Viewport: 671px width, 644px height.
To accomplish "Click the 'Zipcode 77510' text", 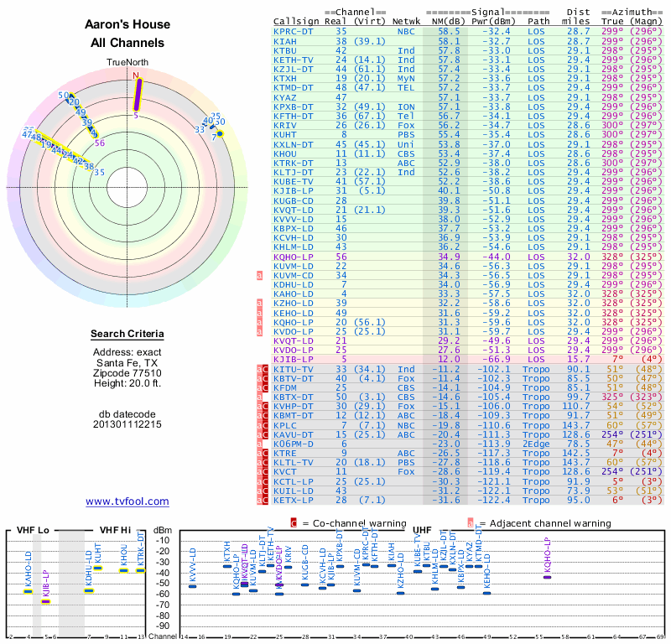I will pyautogui.click(x=127, y=372).
